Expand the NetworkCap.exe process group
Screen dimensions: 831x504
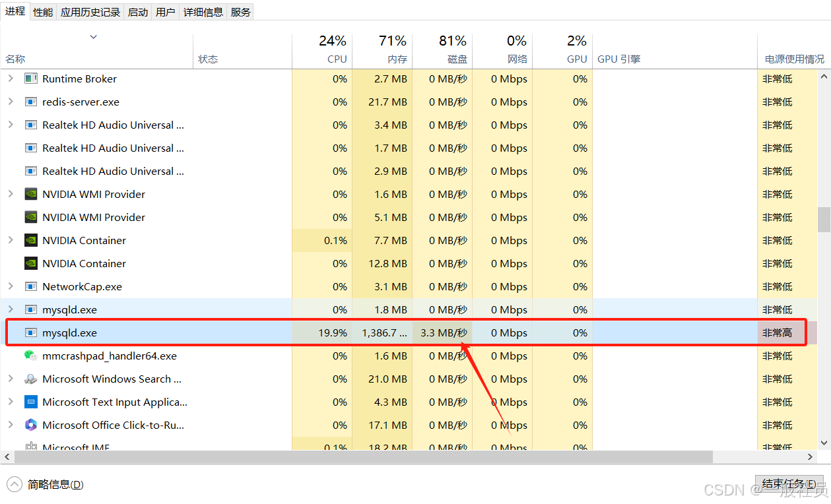point(11,286)
